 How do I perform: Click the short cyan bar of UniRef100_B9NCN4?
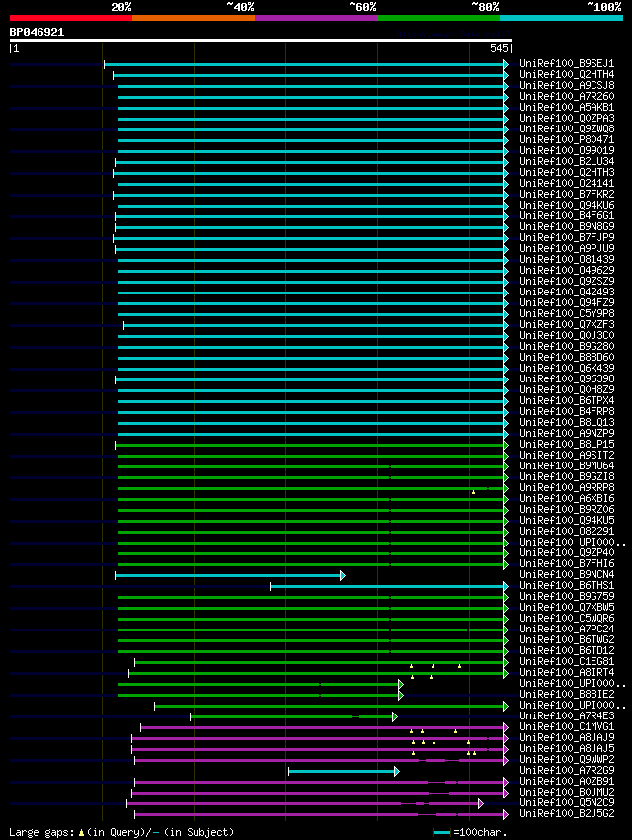(229, 576)
